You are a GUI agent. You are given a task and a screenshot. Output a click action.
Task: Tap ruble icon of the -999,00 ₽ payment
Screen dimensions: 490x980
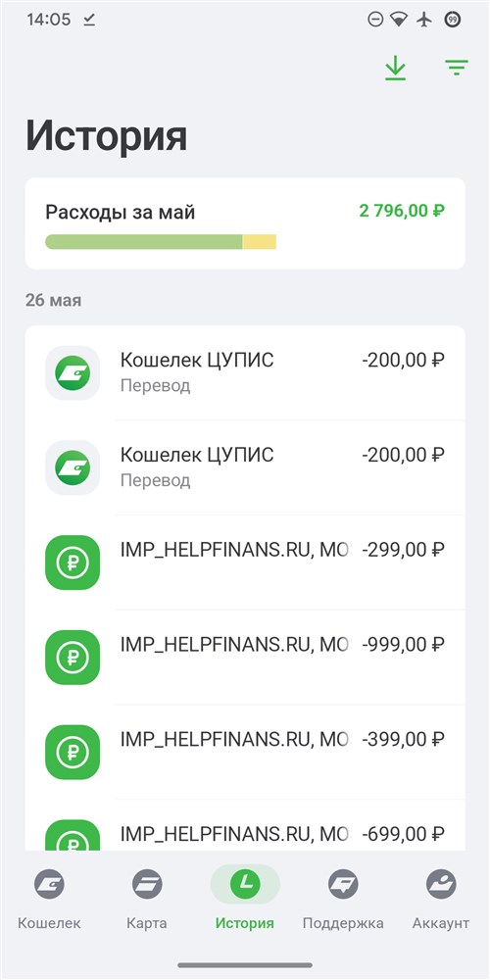73,658
